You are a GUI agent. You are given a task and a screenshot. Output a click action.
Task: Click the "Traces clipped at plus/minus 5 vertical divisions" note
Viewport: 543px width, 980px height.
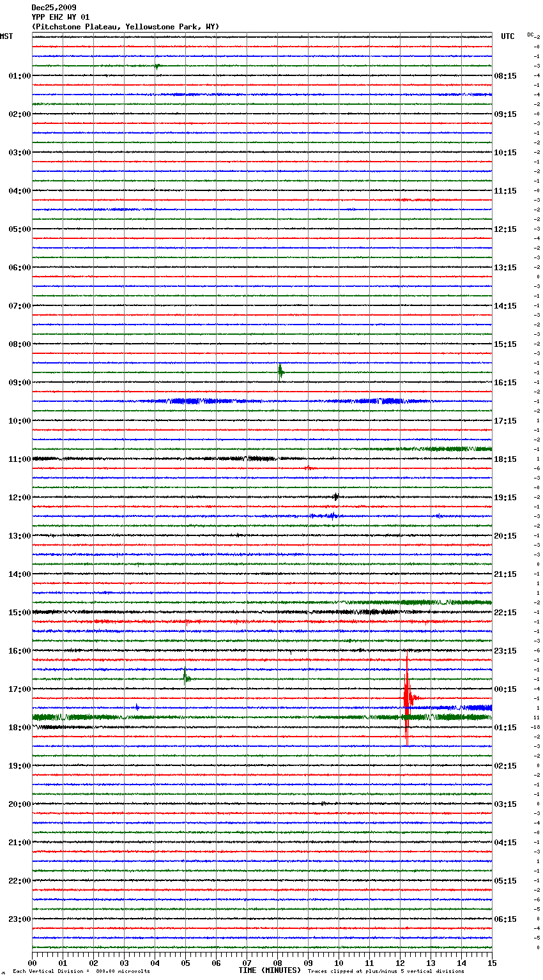(386, 972)
